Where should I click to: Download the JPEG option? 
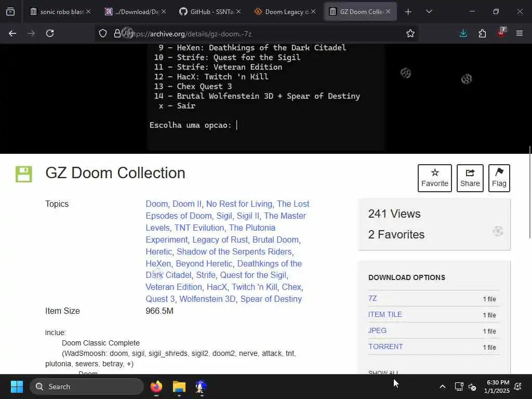pos(377,330)
